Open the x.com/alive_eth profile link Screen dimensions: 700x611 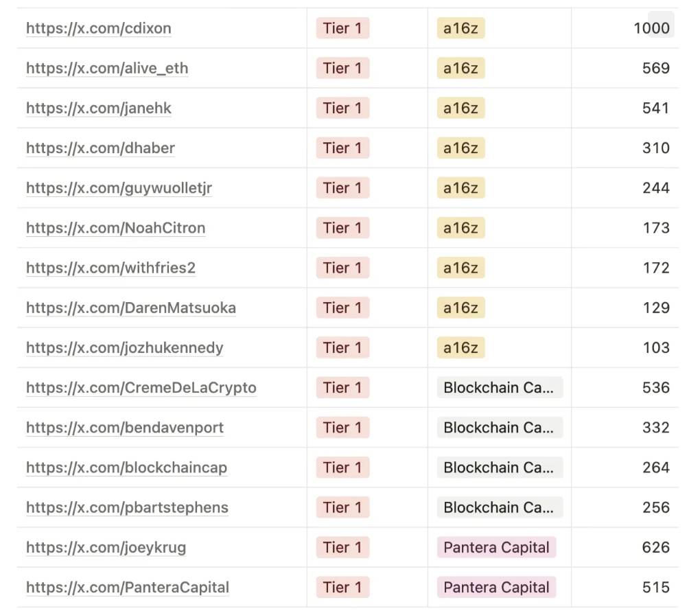[x=107, y=69]
